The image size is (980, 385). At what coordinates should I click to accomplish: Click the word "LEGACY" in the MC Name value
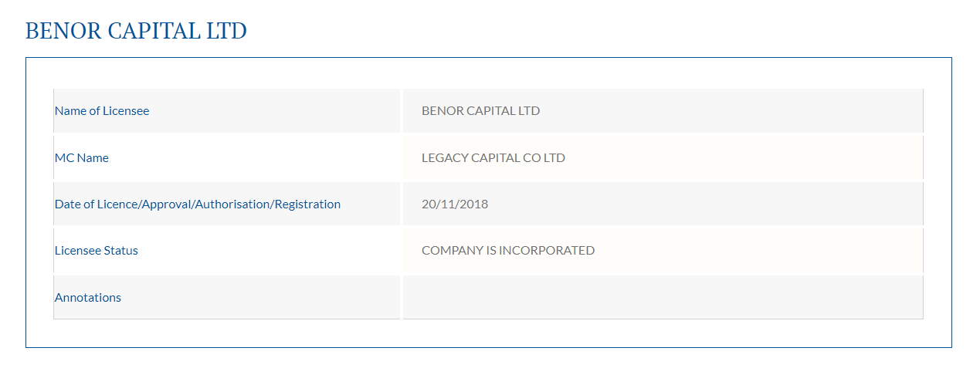[x=443, y=158]
